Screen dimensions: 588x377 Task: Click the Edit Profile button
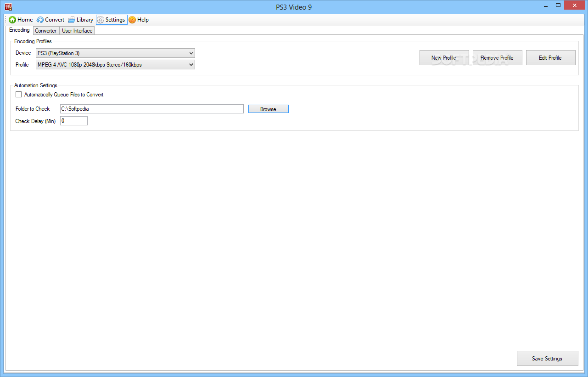pyautogui.click(x=550, y=58)
